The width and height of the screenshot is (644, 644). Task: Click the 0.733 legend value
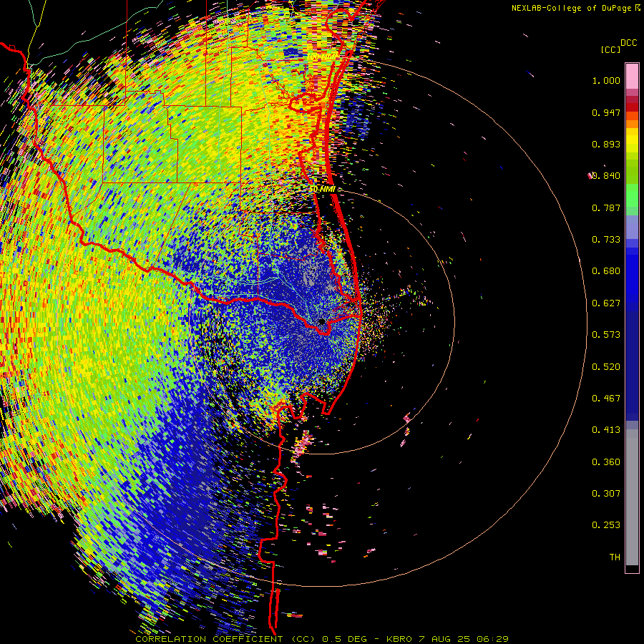(x=606, y=240)
